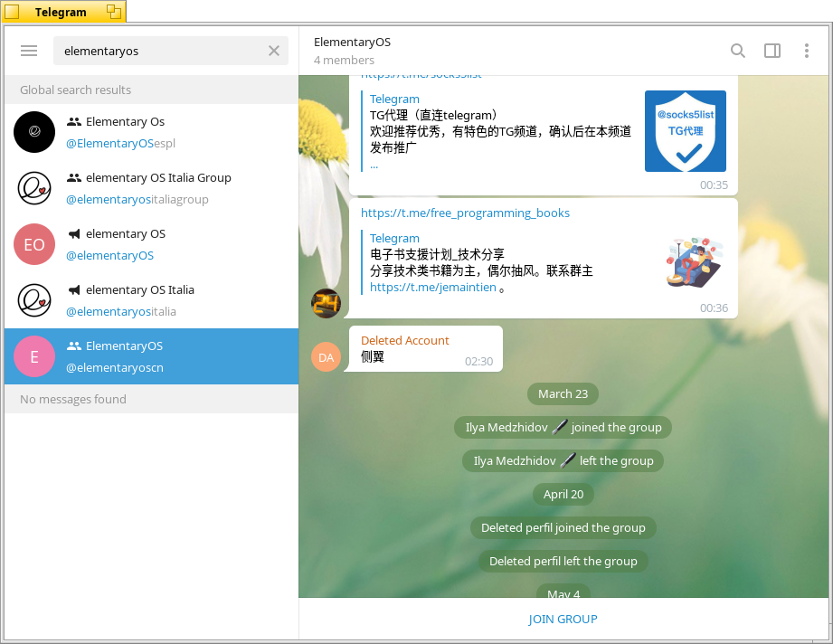Click the window icon beside Telegram title
The image size is (833, 644).
click(12, 12)
